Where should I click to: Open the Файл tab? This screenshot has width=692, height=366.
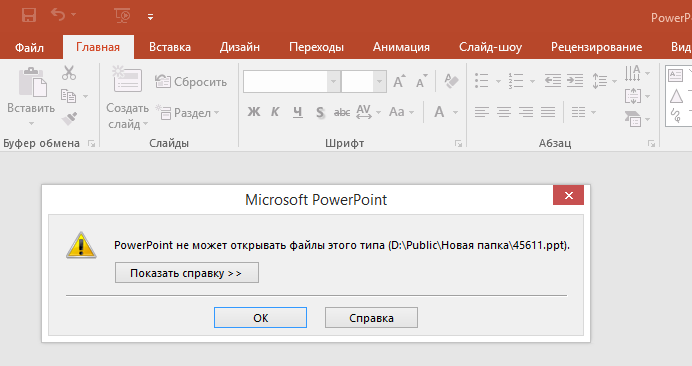[x=29, y=47]
